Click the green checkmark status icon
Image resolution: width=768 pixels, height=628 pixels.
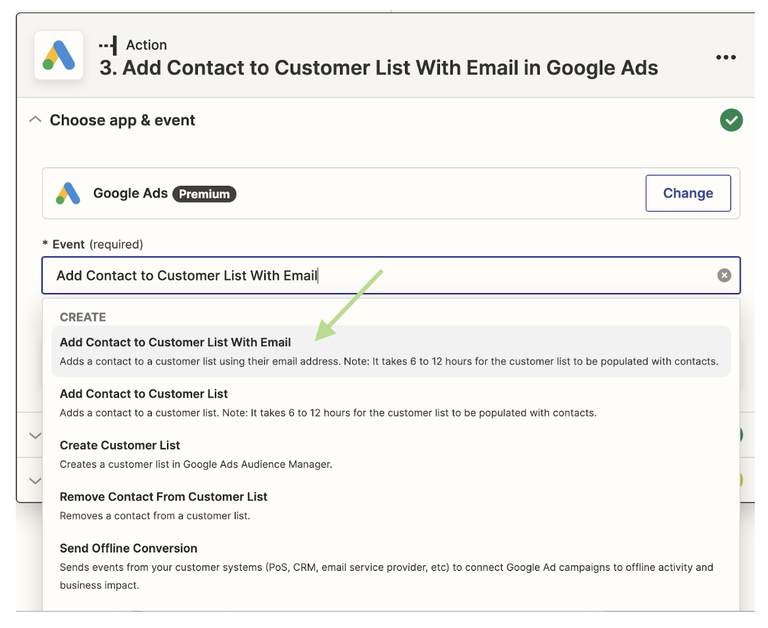point(731,120)
